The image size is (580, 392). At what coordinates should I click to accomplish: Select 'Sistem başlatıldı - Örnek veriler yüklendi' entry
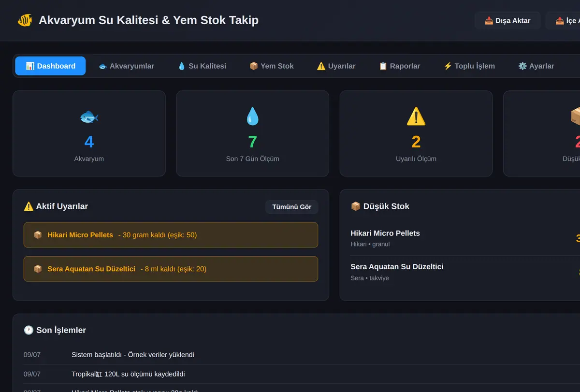133,355
